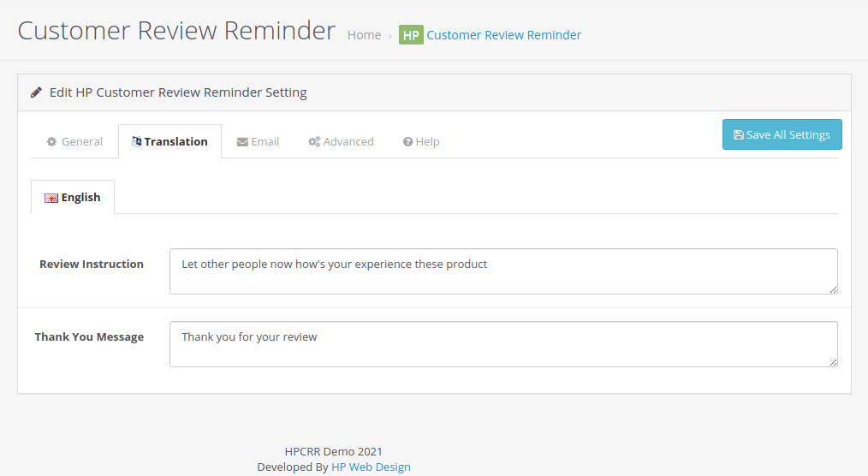This screenshot has height=476, width=868.
Task: Click the gear icon on General tab
Action: tap(51, 142)
